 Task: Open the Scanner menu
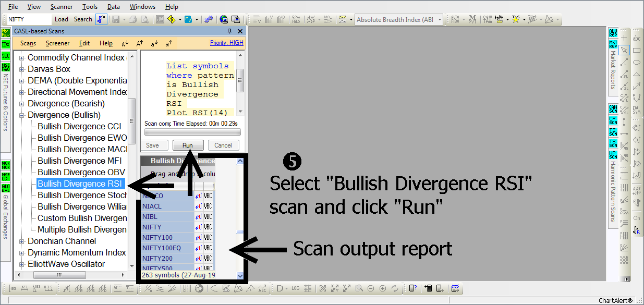pyautogui.click(x=62, y=7)
